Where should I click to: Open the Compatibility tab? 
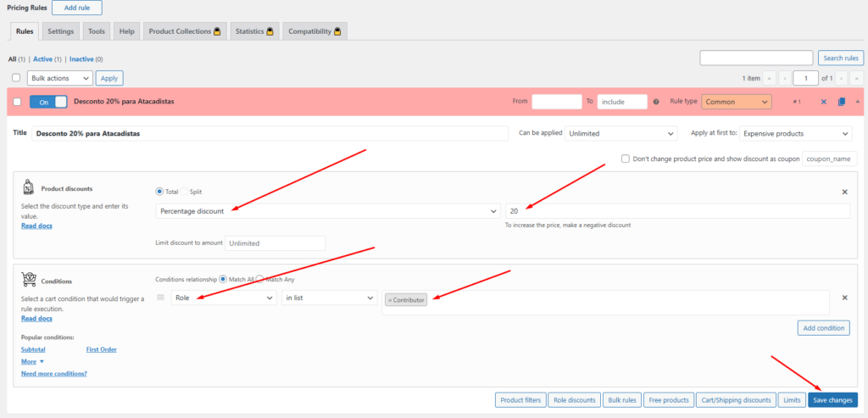tap(314, 31)
